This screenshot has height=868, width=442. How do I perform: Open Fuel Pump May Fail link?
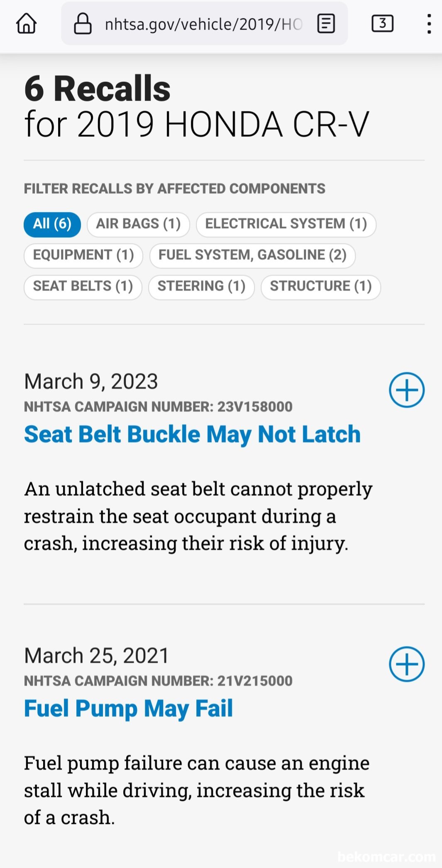pos(128,709)
